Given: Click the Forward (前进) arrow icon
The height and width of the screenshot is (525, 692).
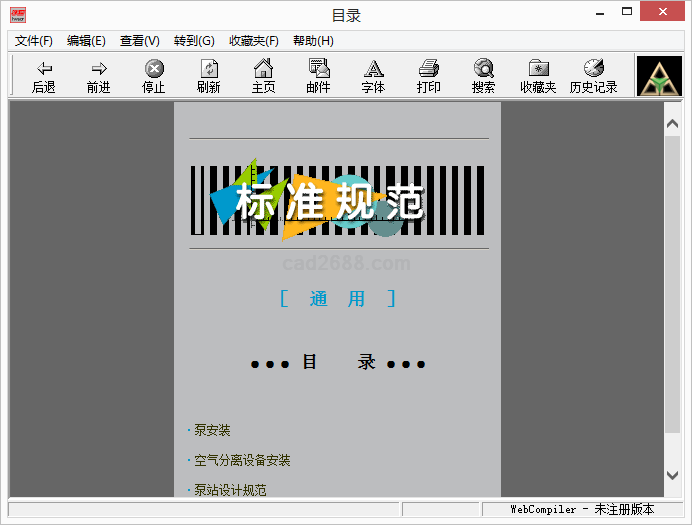Looking at the screenshot, I should (98, 69).
